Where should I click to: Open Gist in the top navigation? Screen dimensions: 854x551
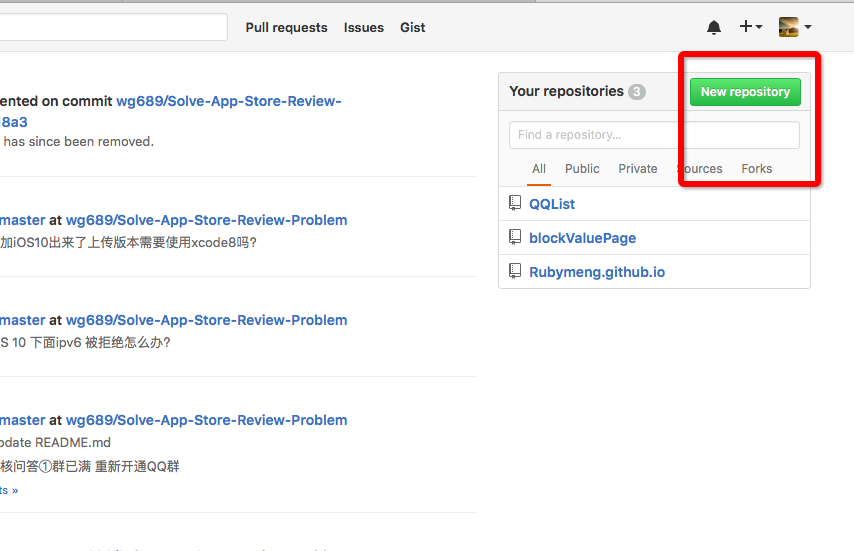[413, 27]
